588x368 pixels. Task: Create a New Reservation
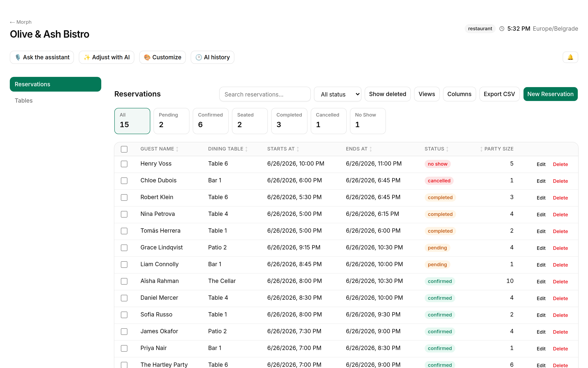coord(550,94)
